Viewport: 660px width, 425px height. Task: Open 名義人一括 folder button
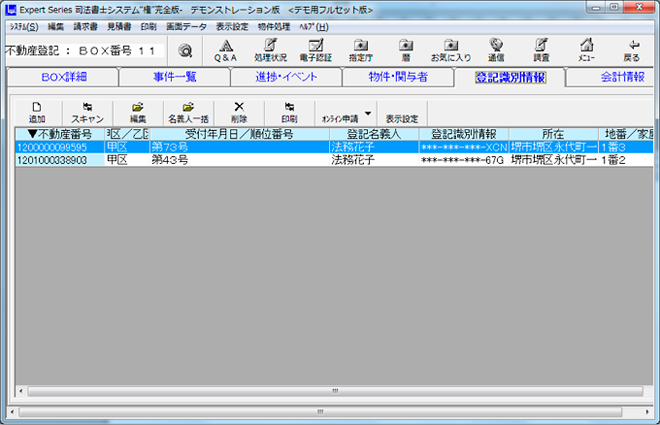point(187,111)
